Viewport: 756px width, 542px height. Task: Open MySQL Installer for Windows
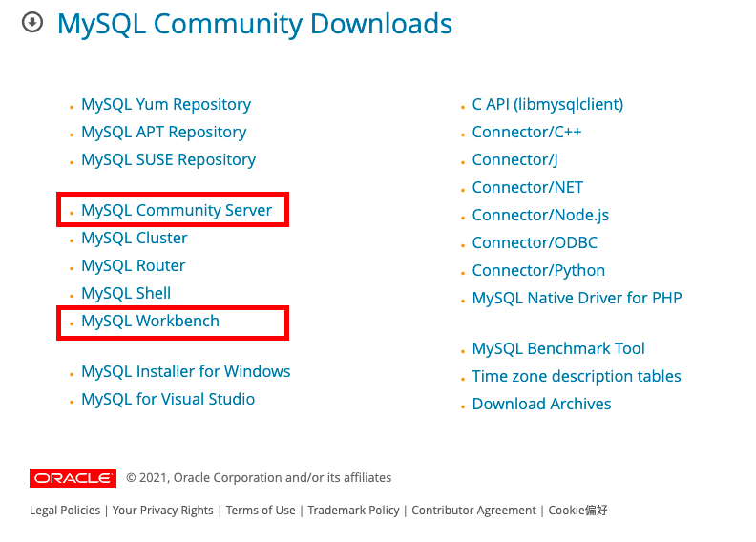coord(185,372)
